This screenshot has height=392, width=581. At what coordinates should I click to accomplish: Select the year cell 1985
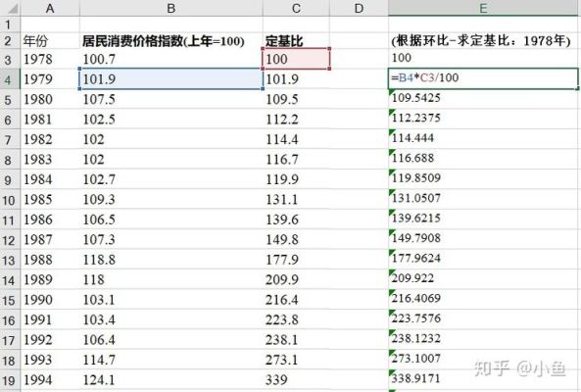pos(50,199)
